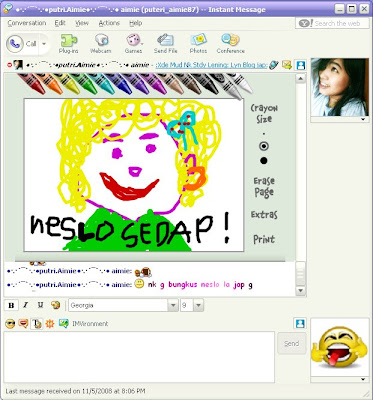Open the View menu
Viewport: 373px width, 400px height.
tap(82, 23)
